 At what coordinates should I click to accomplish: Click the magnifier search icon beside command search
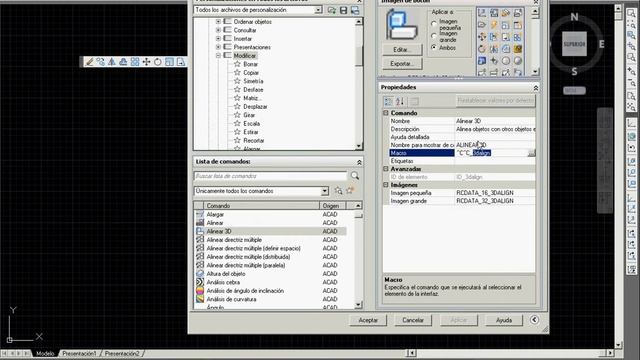(355, 176)
